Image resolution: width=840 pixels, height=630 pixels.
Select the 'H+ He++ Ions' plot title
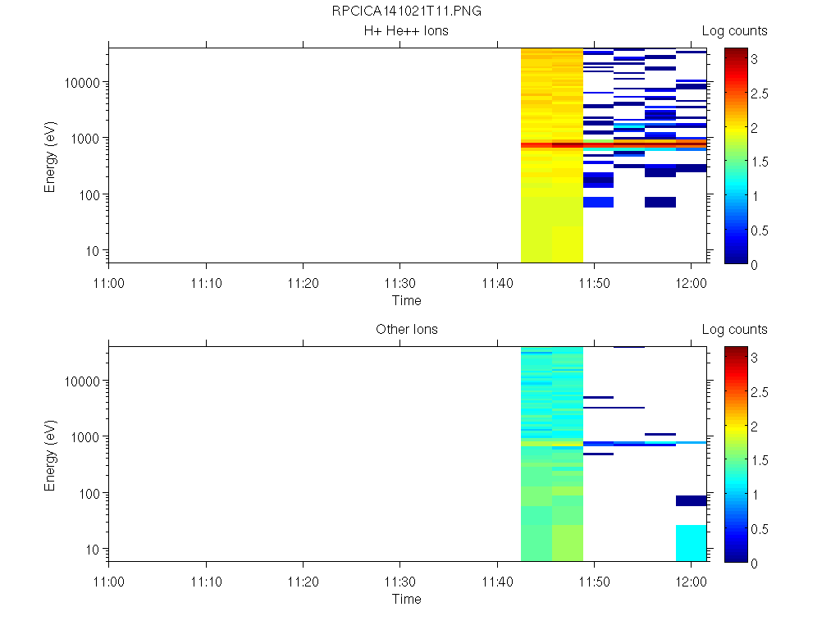point(406,30)
